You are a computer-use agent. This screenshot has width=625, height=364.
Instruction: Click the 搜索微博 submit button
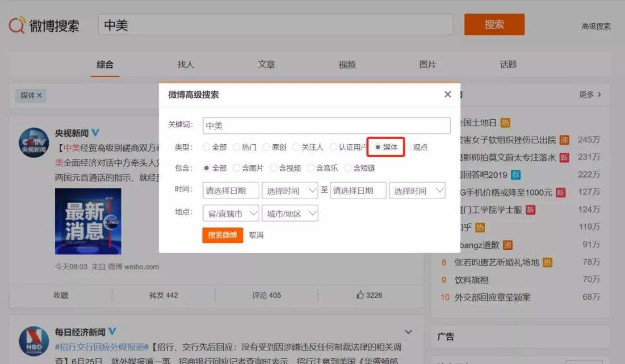tap(222, 235)
